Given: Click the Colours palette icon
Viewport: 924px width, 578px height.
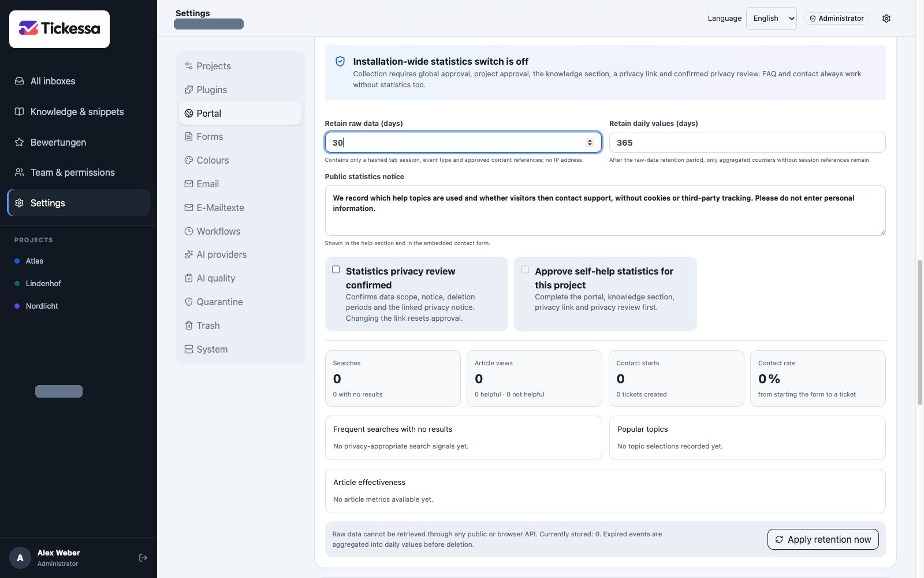Looking at the screenshot, I should (x=188, y=160).
